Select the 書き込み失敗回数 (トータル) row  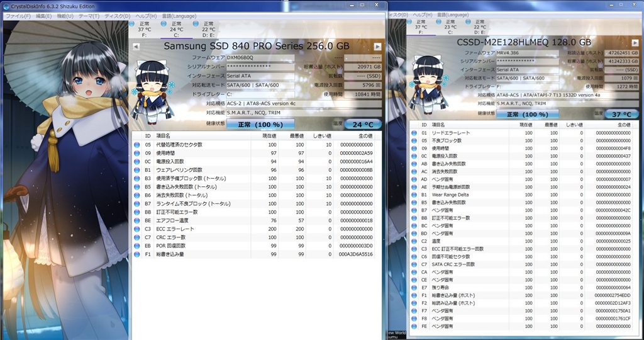pyautogui.click(x=255, y=187)
